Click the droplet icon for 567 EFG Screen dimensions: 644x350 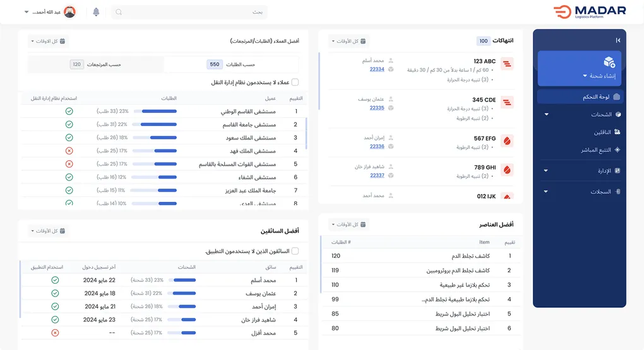click(506, 140)
